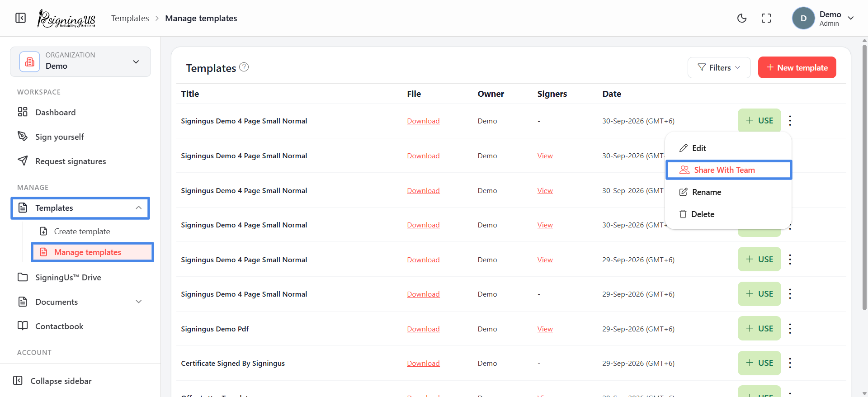Enter fullscreen with the expand icon
The height and width of the screenshot is (397, 868).
tap(766, 18)
